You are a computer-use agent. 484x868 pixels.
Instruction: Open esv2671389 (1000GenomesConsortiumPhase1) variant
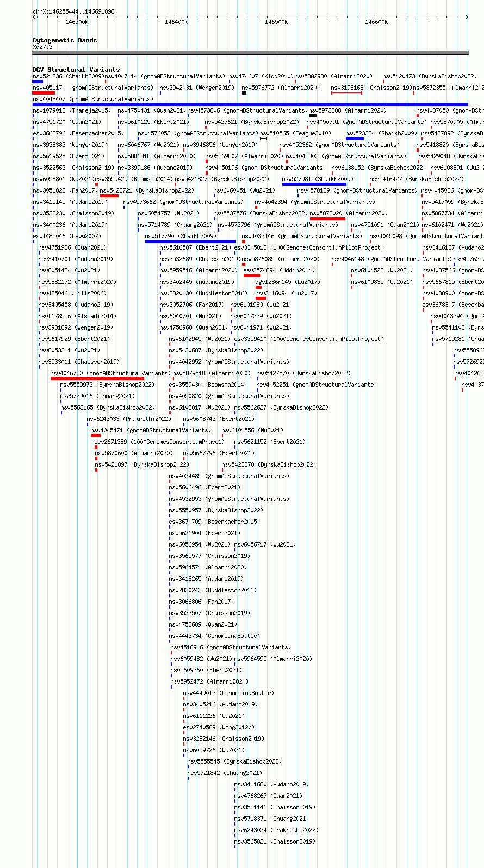(160, 442)
